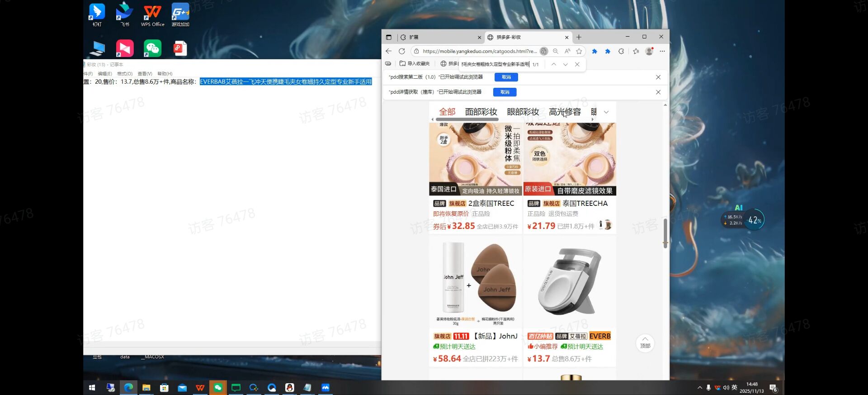
Task: Dismiss the pdd搜索第二版 debug notification
Action: 658,77
